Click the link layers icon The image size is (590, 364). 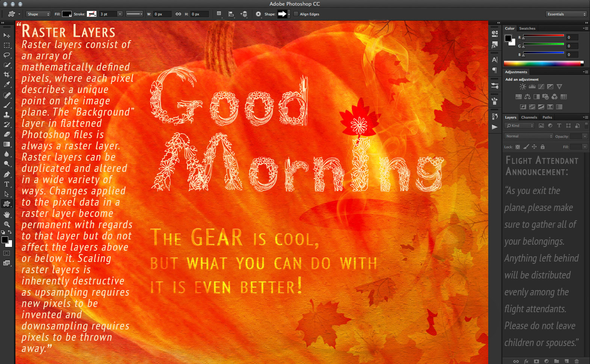coord(516,361)
